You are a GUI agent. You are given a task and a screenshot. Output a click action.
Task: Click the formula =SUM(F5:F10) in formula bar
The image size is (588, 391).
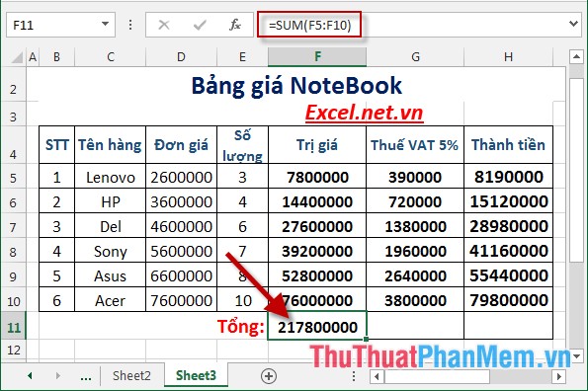(309, 25)
